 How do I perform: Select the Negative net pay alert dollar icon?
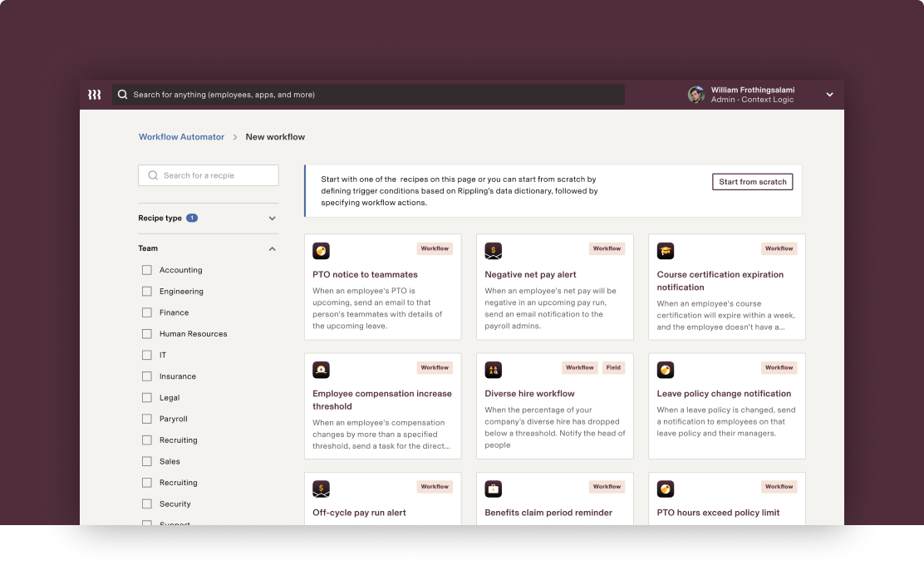493,250
